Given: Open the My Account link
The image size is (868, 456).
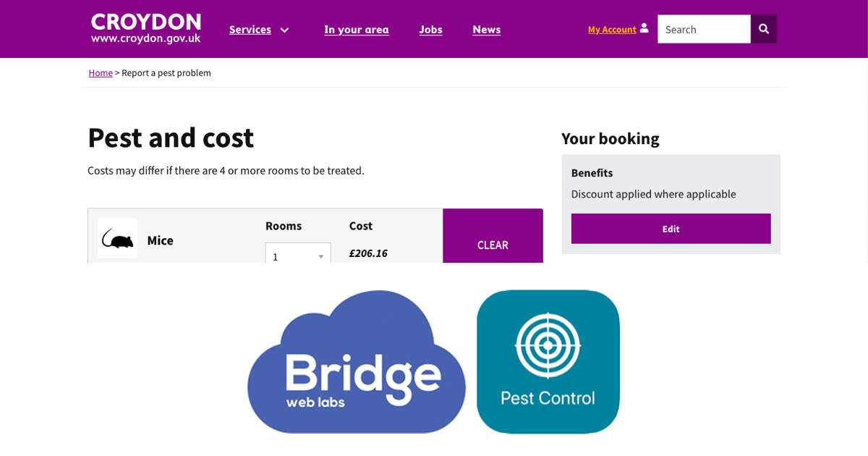Looking at the screenshot, I should click(613, 30).
